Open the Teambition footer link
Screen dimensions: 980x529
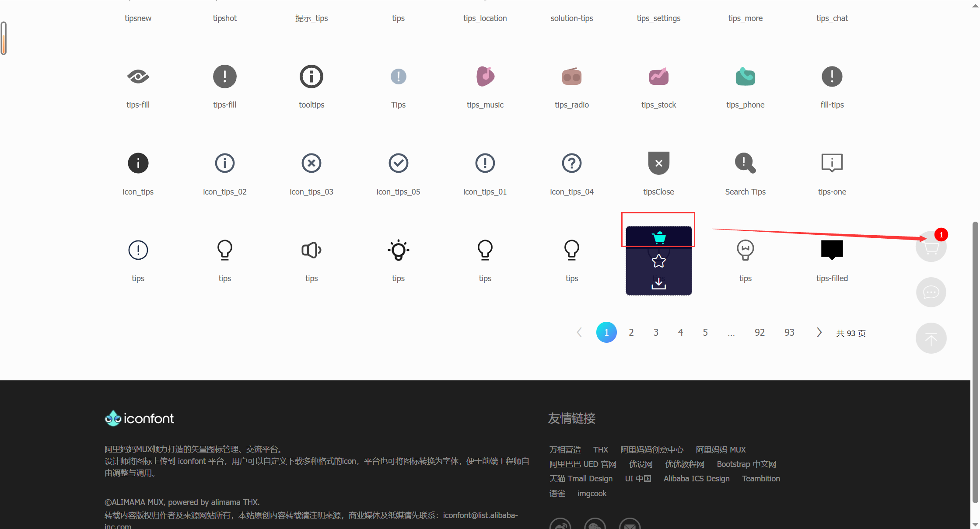761,479
